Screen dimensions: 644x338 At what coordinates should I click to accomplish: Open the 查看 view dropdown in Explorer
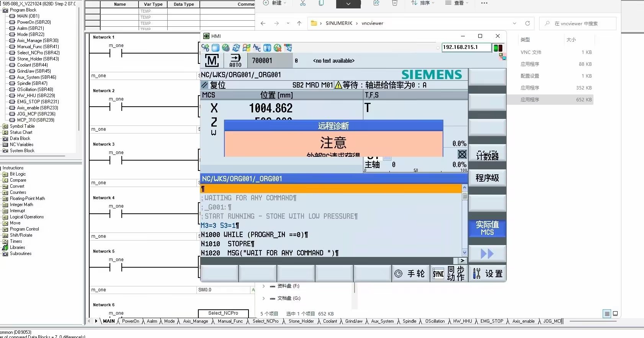457,3
